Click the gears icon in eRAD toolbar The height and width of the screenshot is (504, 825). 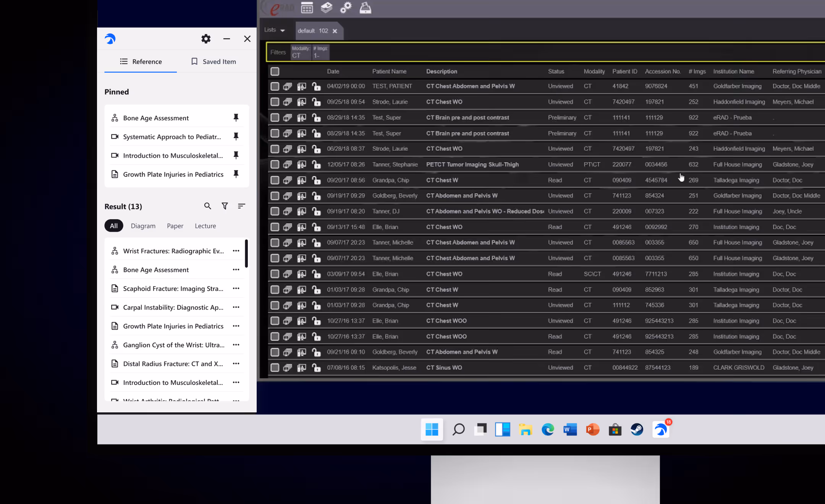click(346, 8)
